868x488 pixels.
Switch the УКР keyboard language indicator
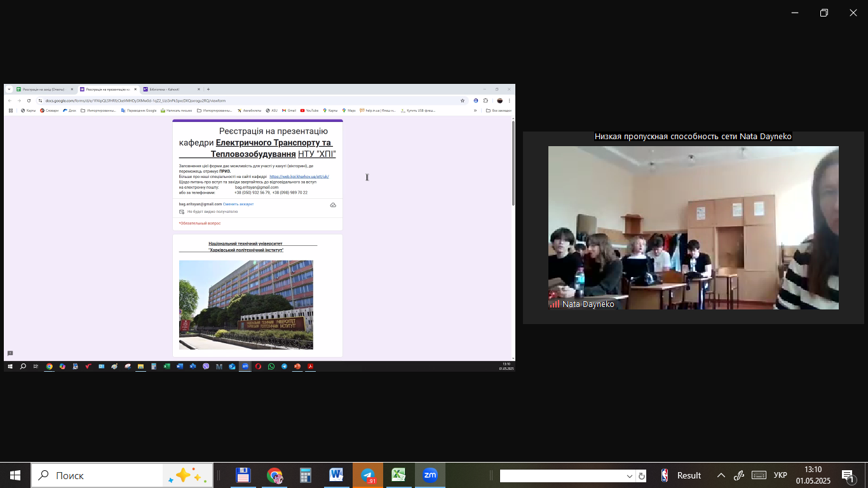point(780,475)
